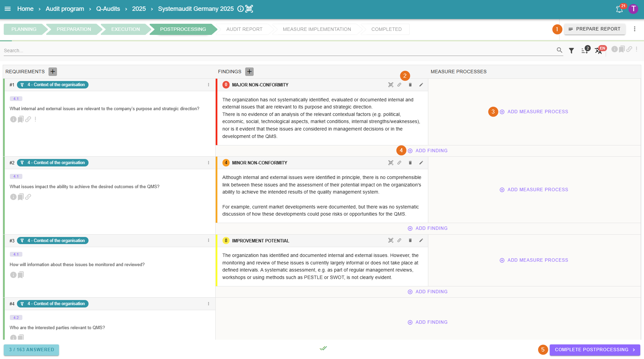Open the filter funnel icon

pos(571,51)
